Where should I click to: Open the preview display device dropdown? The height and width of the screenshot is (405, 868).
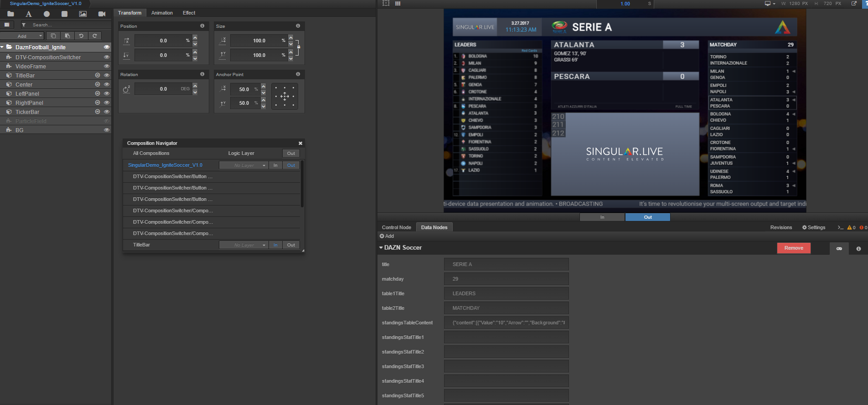(x=770, y=3)
